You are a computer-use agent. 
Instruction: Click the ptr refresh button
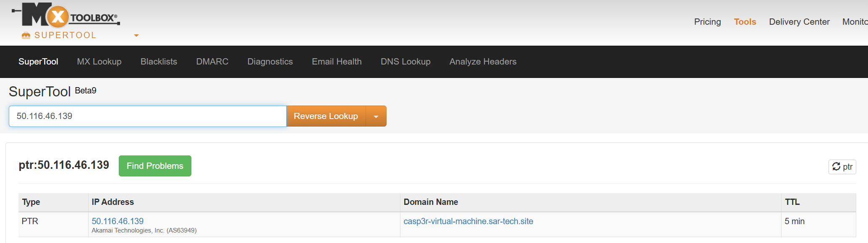(x=842, y=167)
